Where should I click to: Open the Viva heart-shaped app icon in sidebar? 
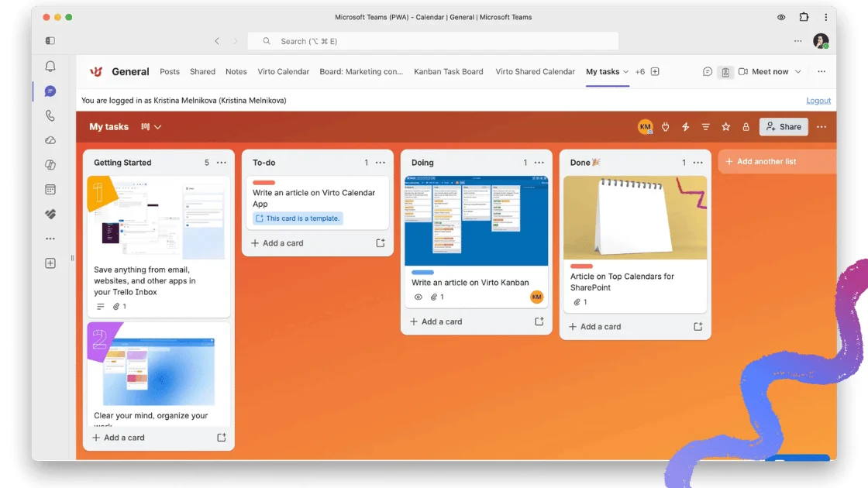[50, 214]
